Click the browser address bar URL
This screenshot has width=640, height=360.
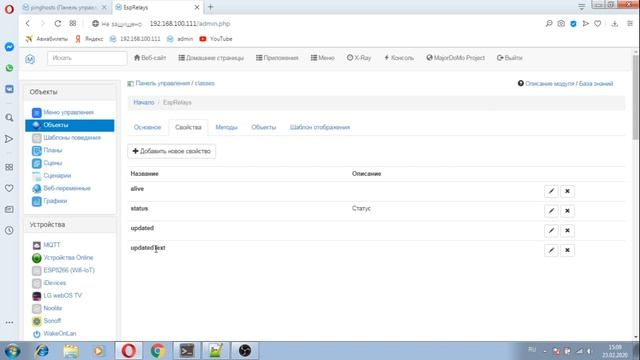point(190,24)
